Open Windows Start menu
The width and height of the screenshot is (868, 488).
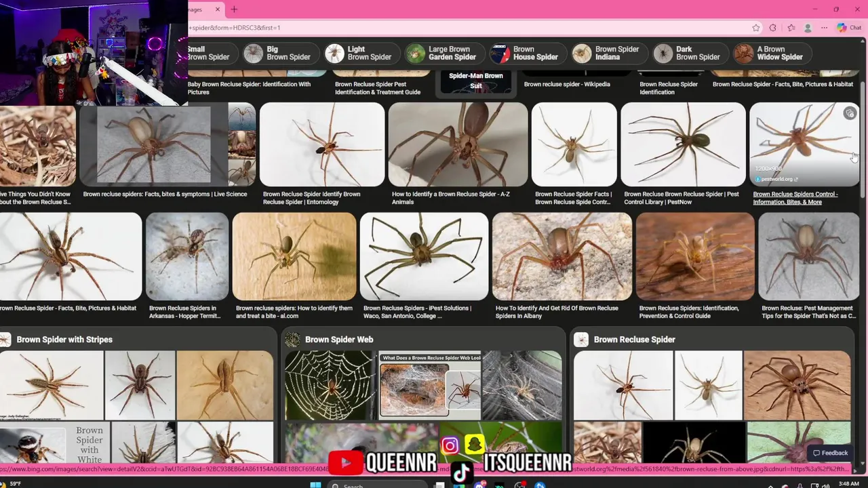coord(315,485)
